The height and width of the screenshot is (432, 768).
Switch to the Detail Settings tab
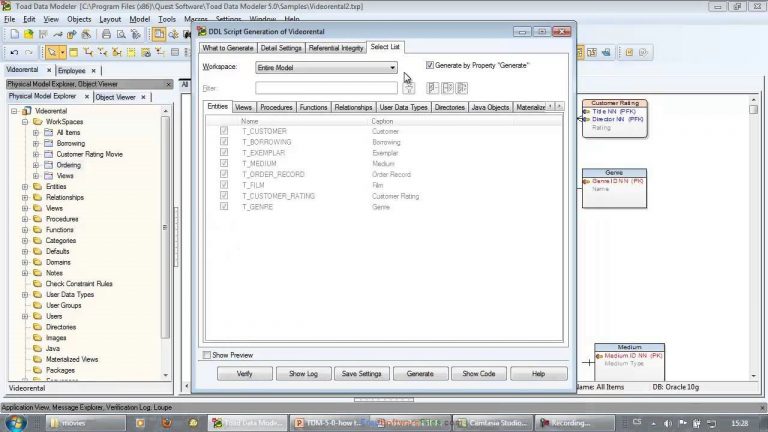point(281,48)
